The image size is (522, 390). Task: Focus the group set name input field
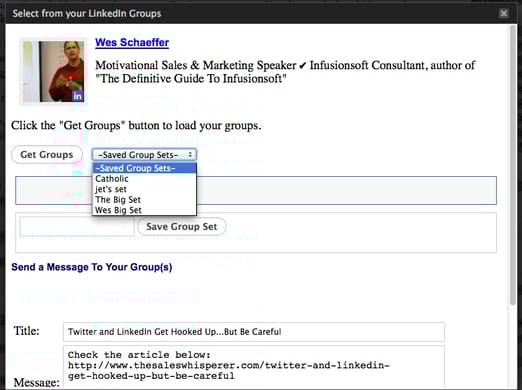coord(77,227)
